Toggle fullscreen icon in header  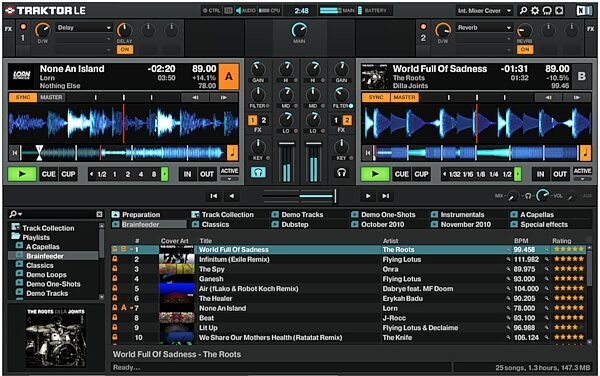[x=559, y=11]
